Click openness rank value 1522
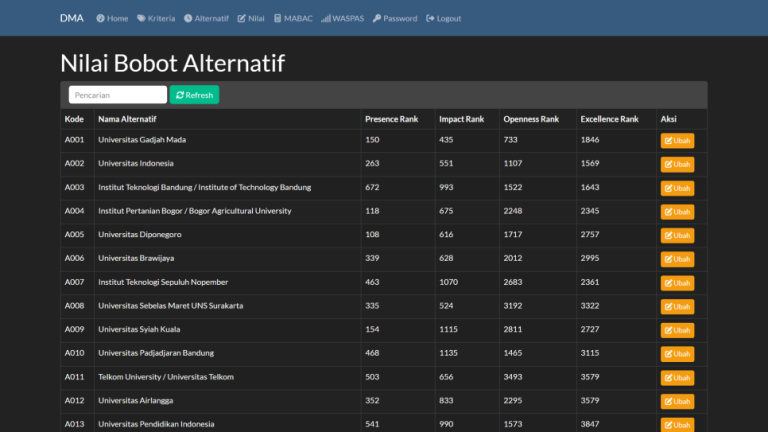Image resolution: width=768 pixels, height=432 pixels. point(513,187)
